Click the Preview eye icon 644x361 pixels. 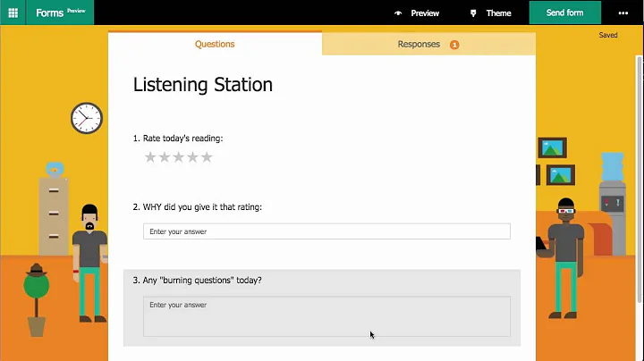tap(398, 13)
